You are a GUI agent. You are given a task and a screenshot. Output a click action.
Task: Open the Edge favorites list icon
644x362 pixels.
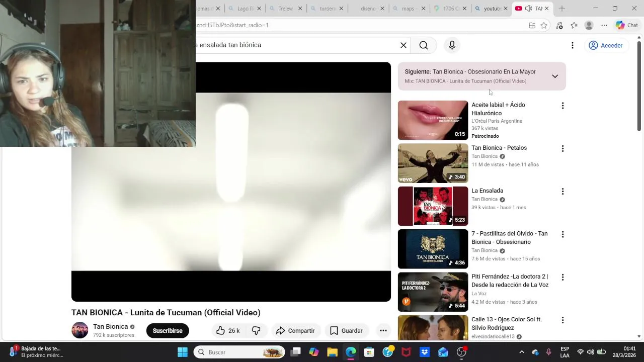click(x=574, y=26)
